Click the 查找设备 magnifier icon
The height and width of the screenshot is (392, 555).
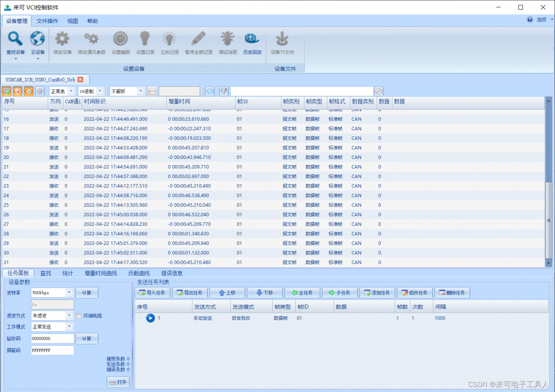[16, 39]
